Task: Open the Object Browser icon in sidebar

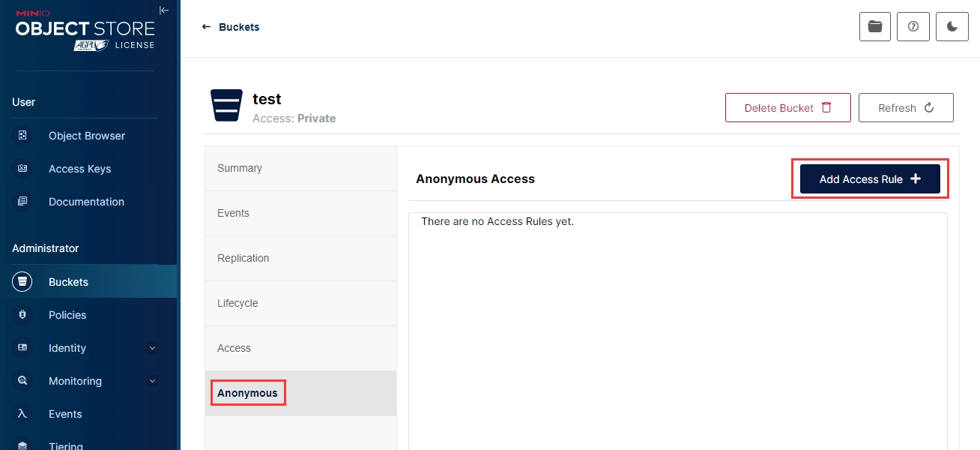Action: point(22,136)
